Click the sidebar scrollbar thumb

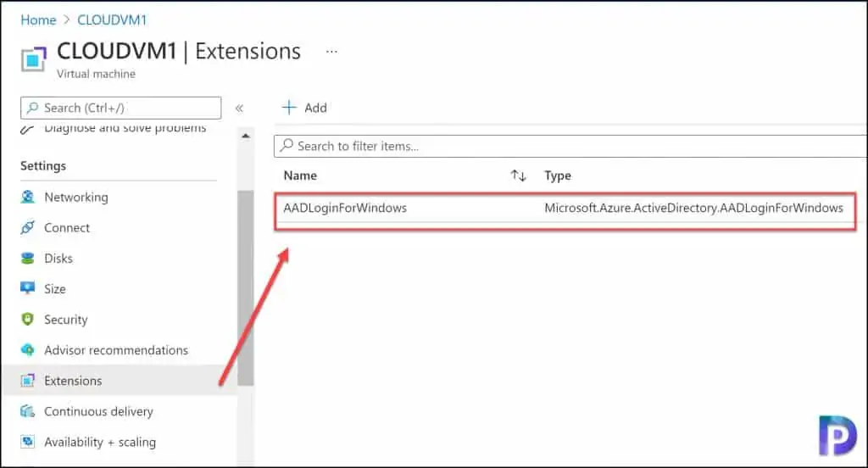coord(245,288)
